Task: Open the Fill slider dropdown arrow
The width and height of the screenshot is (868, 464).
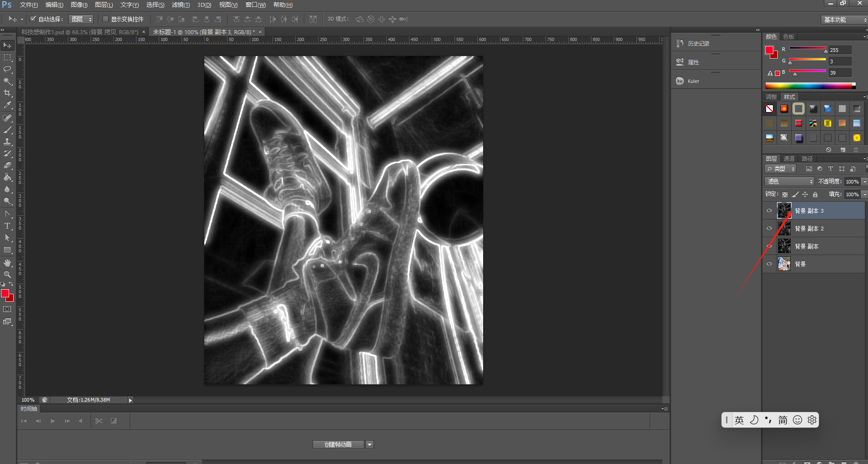Action: point(864,194)
